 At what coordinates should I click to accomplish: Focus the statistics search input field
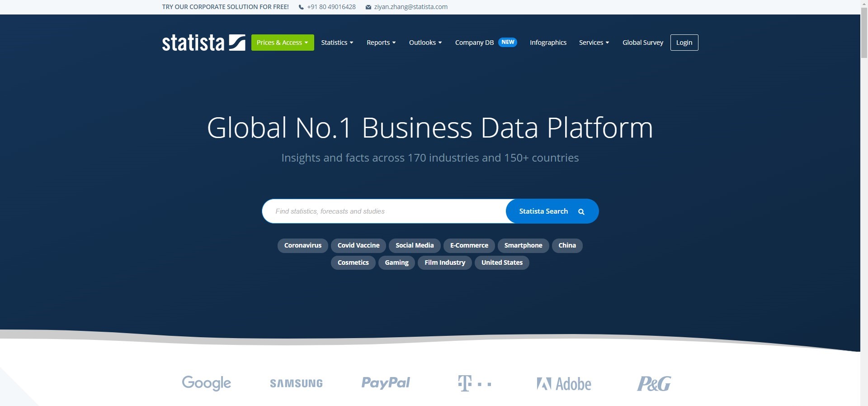[x=384, y=211]
